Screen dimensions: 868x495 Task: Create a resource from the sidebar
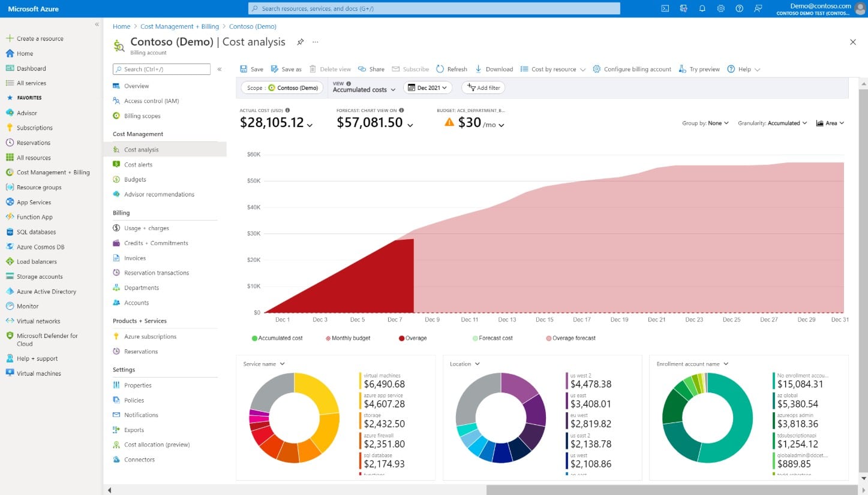coord(35,38)
